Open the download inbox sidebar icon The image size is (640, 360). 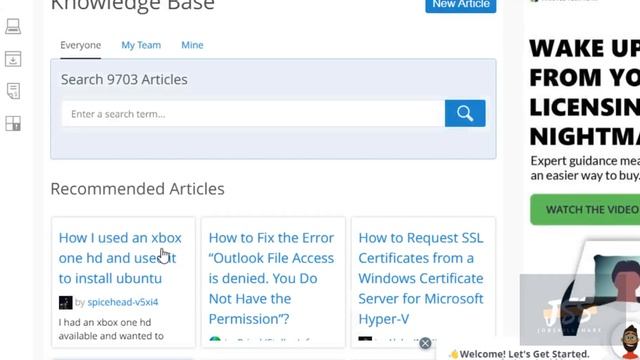pos(13,59)
